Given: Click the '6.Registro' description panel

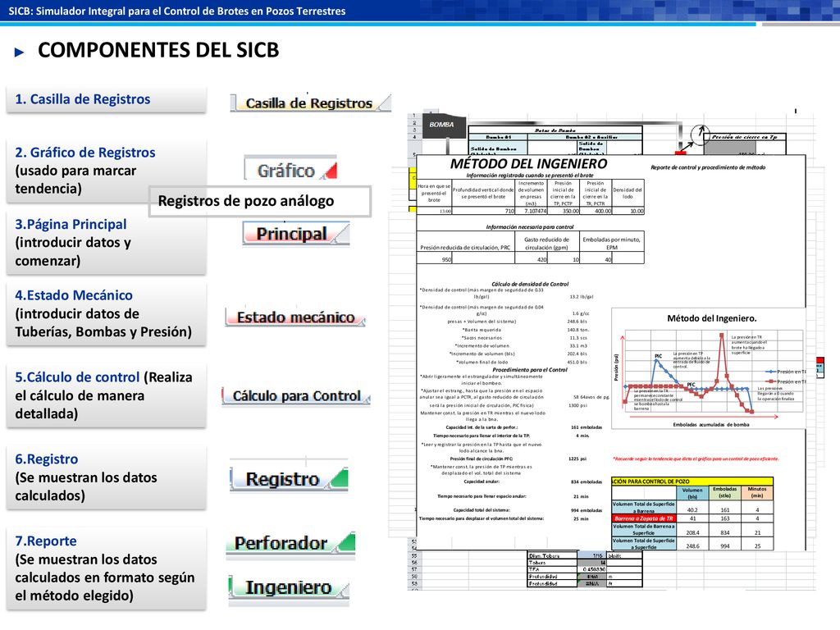Looking at the screenshot, I should (x=106, y=477).
